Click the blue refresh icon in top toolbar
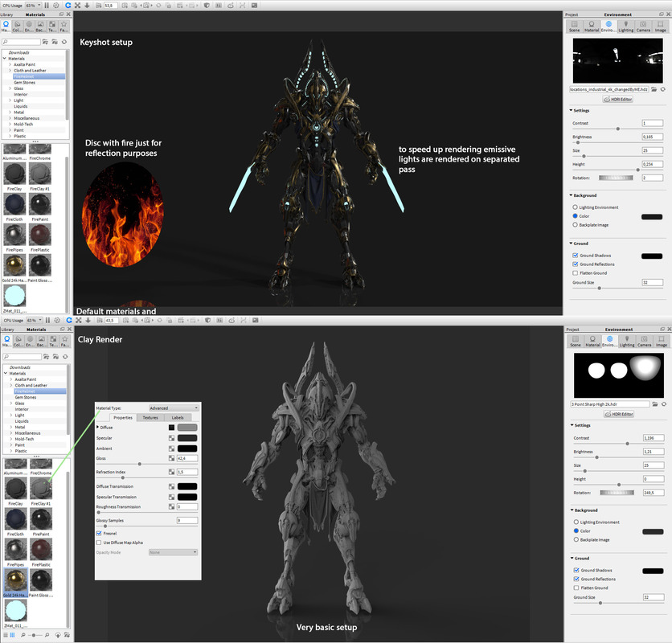The height and width of the screenshot is (643, 672). pyautogui.click(x=68, y=5)
